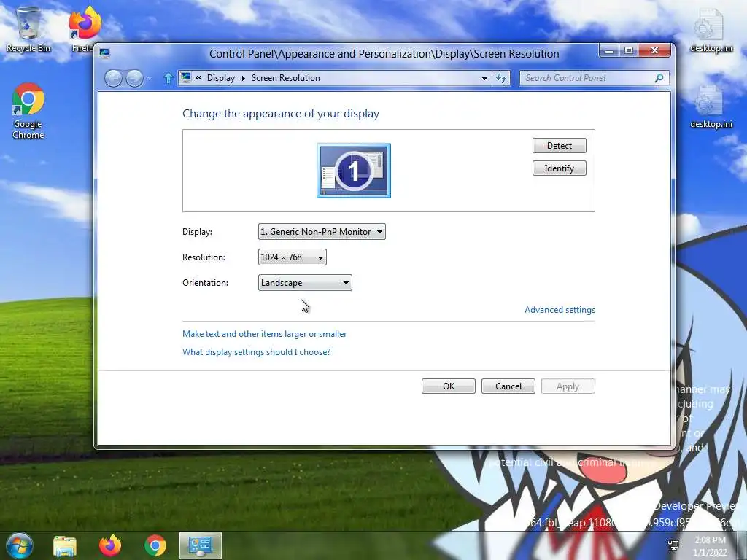The height and width of the screenshot is (560, 747).
Task: Click the address bar control panel icon
Action: [186, 77]
